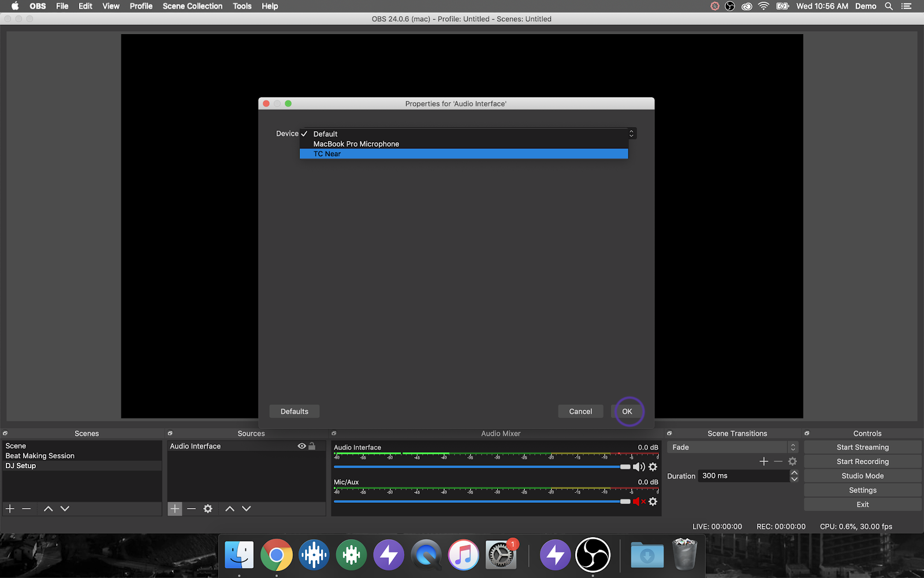Screen dimensions: 924x578
Task: Unmute the Mic/Aux mixer channel
Action: 639,502
